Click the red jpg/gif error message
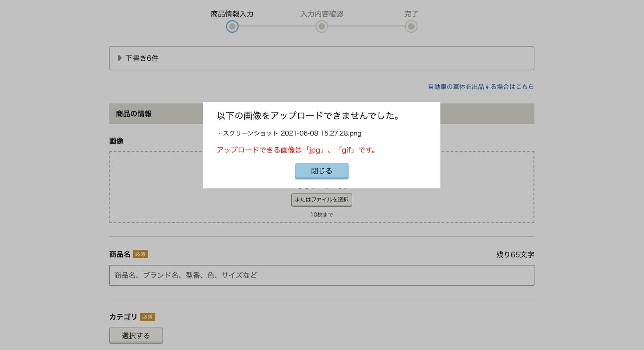This screenshot has width=644, height=350. 297,150
